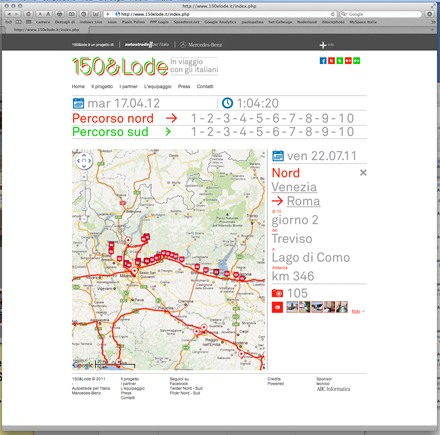
Task: Open the Press menu item
Action: 184,86
